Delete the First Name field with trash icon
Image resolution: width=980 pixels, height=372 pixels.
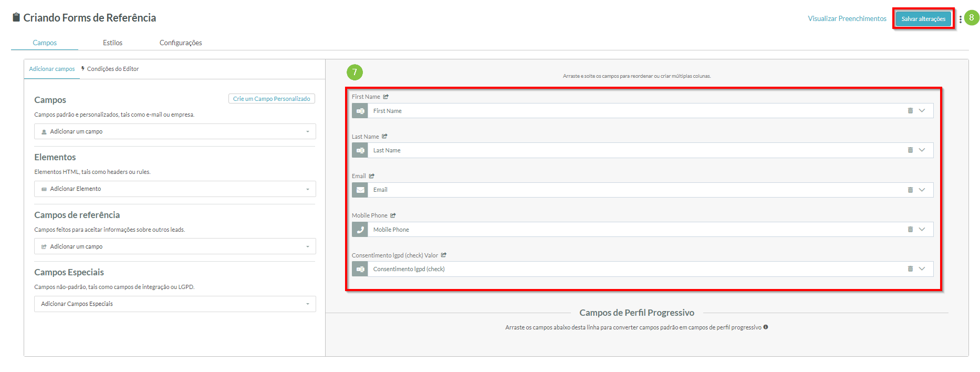(x=910, y=111)
